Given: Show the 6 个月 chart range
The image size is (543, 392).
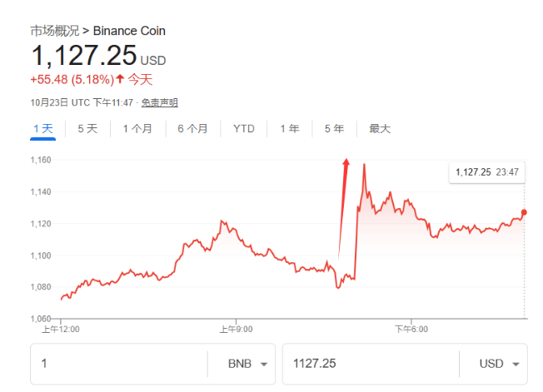Looking at the screenshot, I should coord(192,128).
